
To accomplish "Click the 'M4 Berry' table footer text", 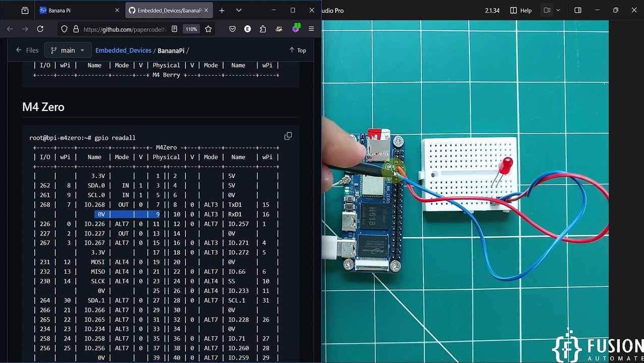I will (x=166, y=75).
